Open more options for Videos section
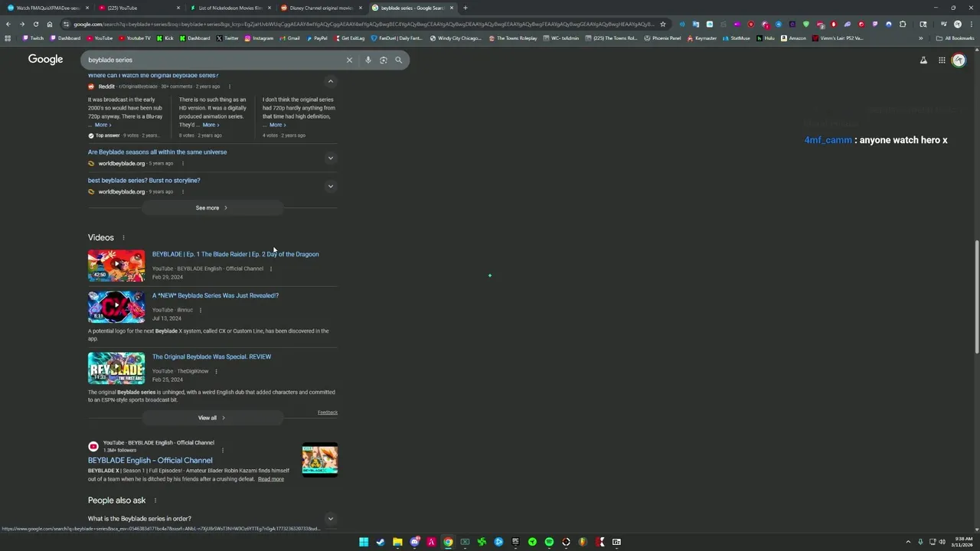980x551 pixels. pos(123,238)
